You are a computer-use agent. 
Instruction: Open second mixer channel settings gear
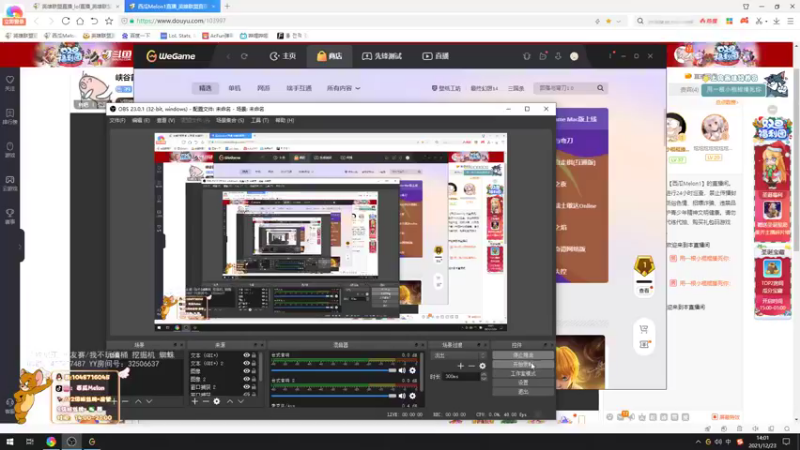click(412, 395)
